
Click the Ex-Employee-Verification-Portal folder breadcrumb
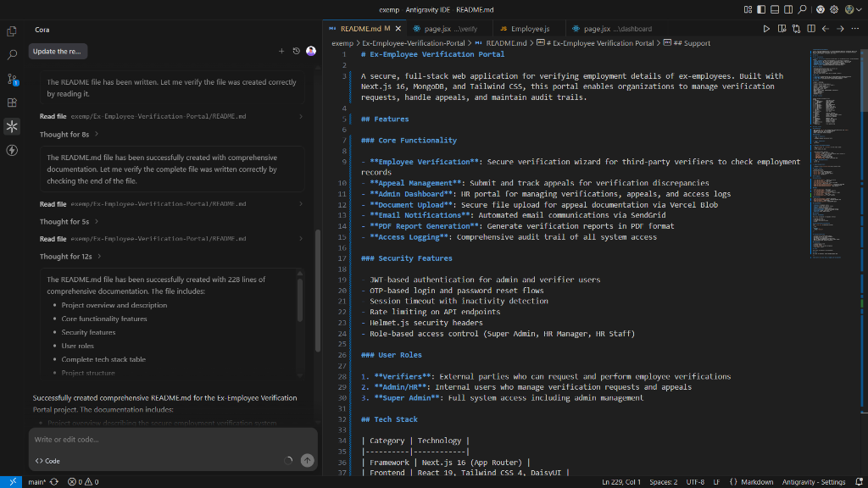(x=414, y=43)
